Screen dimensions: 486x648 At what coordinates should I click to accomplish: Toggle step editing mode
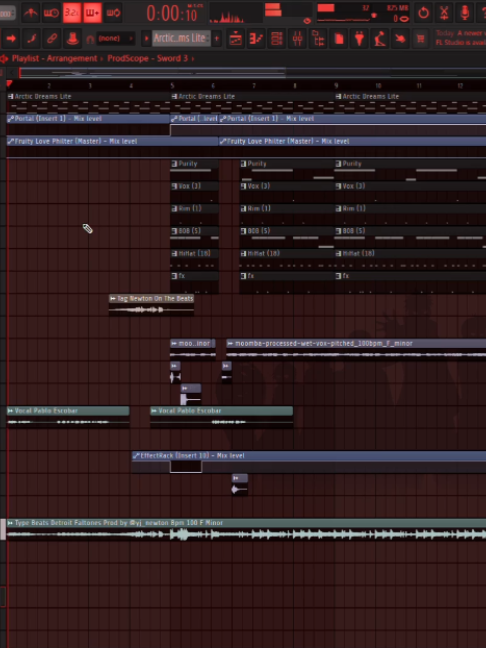pos(31,39)
